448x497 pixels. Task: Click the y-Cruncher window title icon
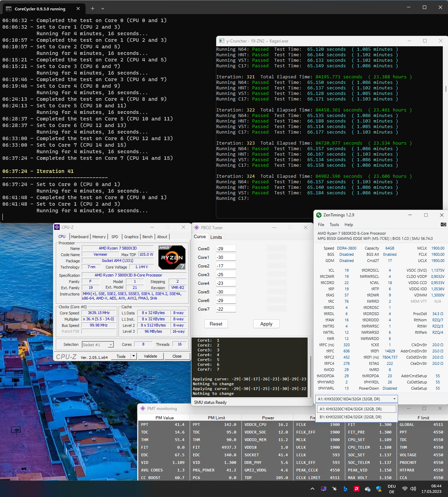pos(222,41)
